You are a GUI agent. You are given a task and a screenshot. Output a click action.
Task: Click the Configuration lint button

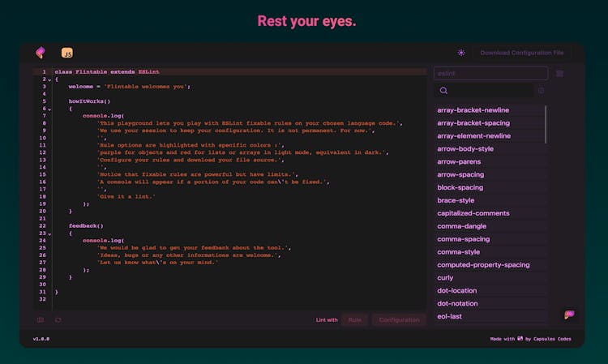click(x=399, y=320)
